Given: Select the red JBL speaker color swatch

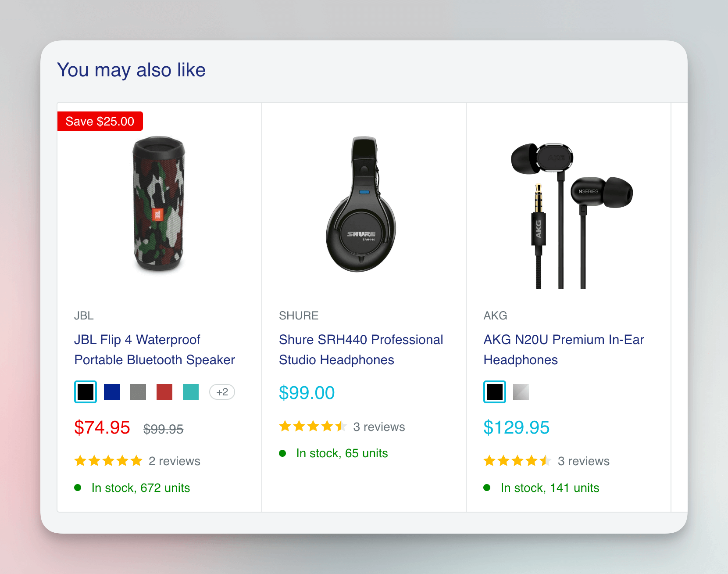Looking at the screenshot, I should point(164,392).
